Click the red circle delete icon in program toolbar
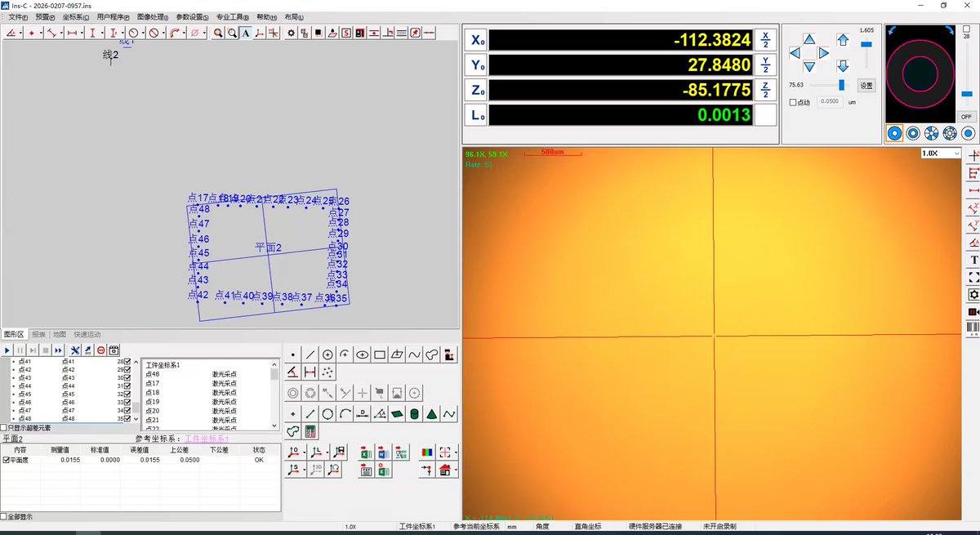The width and height of the screenshot is (980, 535). [x=100, y=350]
